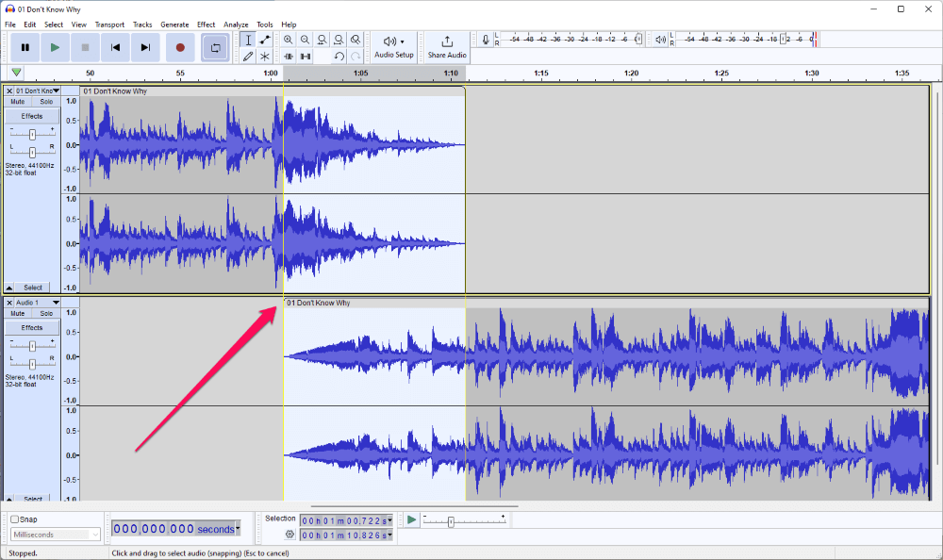The image size is (943, 560).
Task: Adjust the Audio 1 pan slider
Action: pyautogui.click(x=32, y=364)
